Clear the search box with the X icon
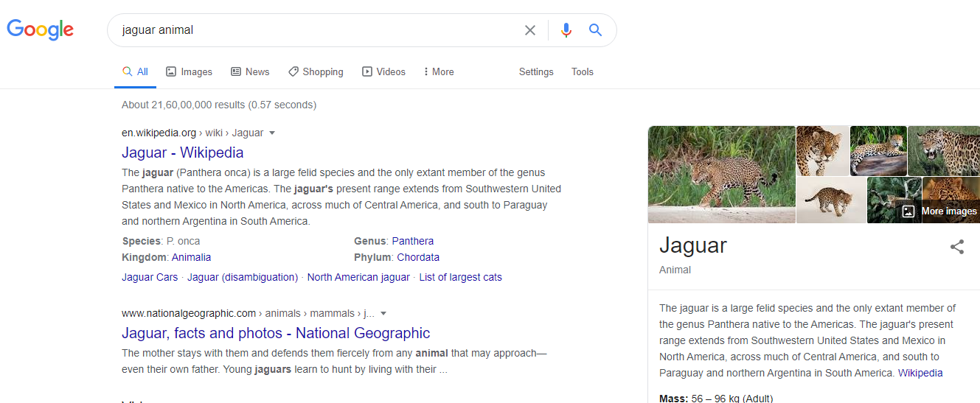This screenshot has height=403, width=980. (x=530, y=30)
